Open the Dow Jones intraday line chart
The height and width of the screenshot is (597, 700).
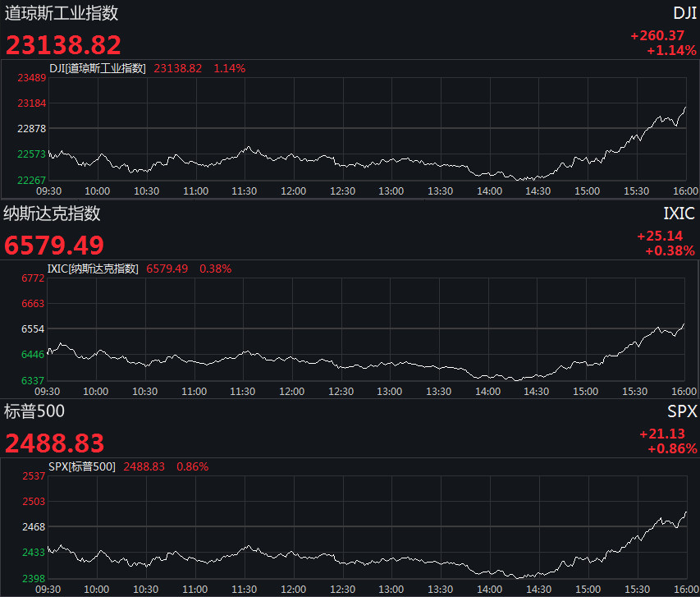point(368,129)
